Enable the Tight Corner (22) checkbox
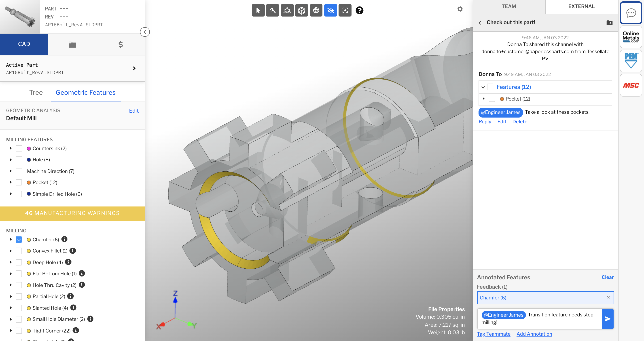 tap(19, 331)
